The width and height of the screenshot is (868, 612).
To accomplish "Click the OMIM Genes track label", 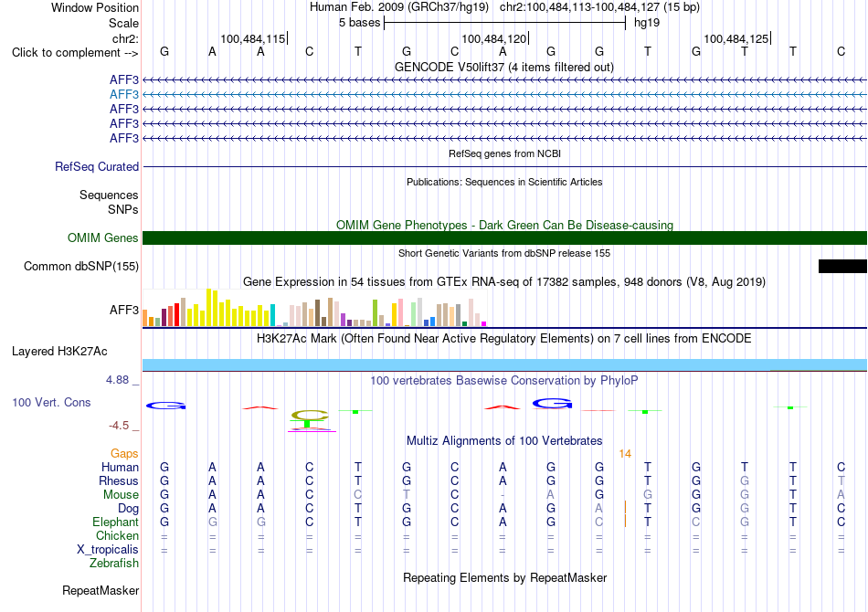I will [x=102, y=237].
